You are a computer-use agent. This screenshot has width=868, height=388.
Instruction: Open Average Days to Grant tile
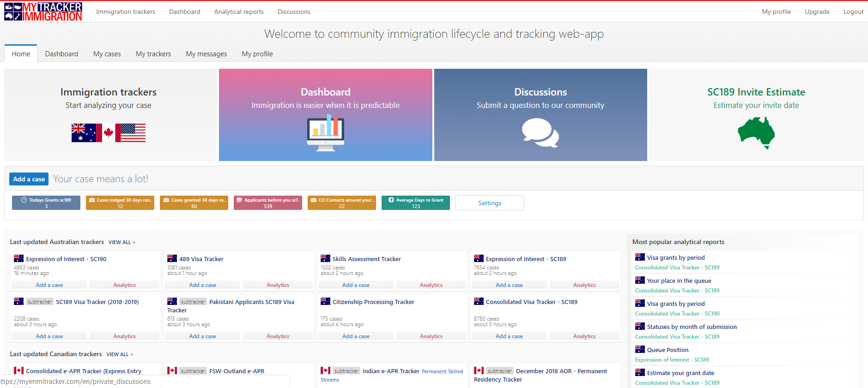(x=415, y=203)
